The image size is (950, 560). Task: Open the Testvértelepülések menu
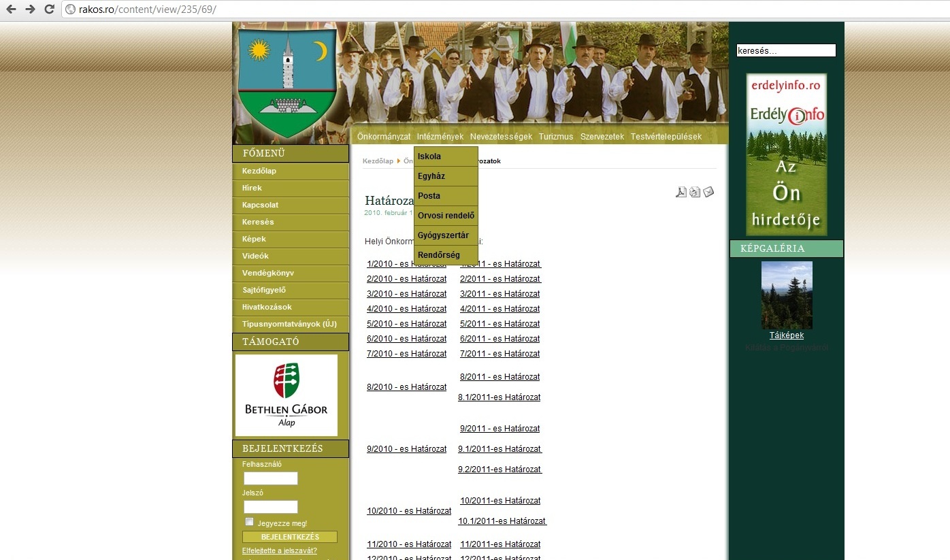(x=666, y=136)
